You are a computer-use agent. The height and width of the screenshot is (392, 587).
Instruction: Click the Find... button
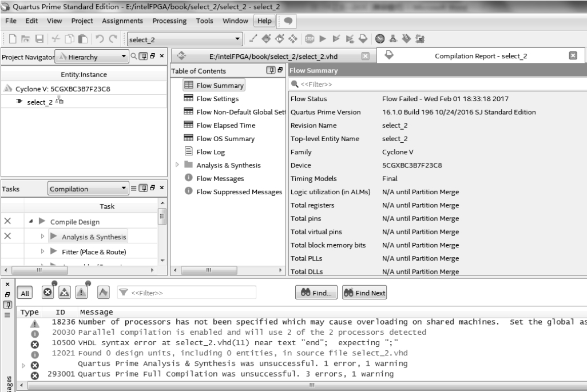pos(316,293)
